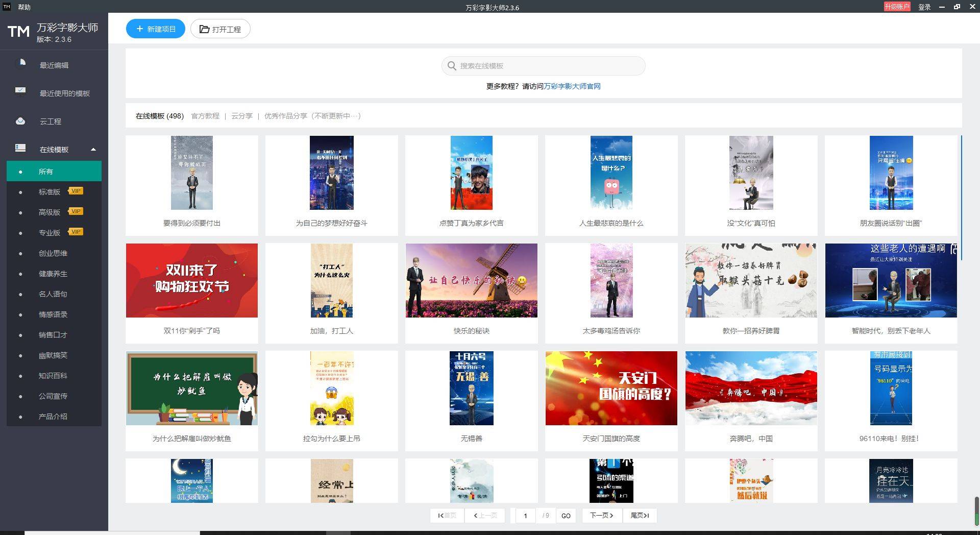Select the 专业版 category
This screenshot has width=980, height=535.
[50, 233]
